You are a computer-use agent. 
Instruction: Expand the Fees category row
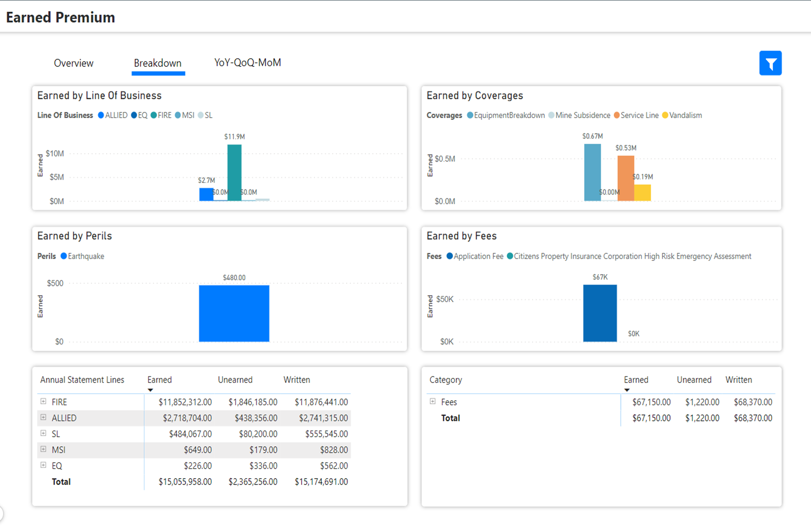[x=432, y=402]
